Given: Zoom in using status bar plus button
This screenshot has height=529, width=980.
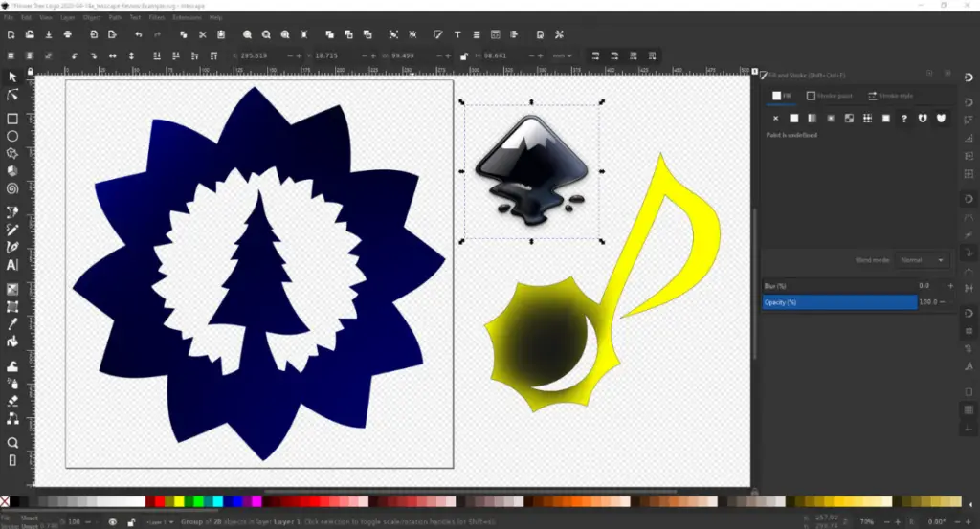Looking at the screenshot, I should coord(898,522).
